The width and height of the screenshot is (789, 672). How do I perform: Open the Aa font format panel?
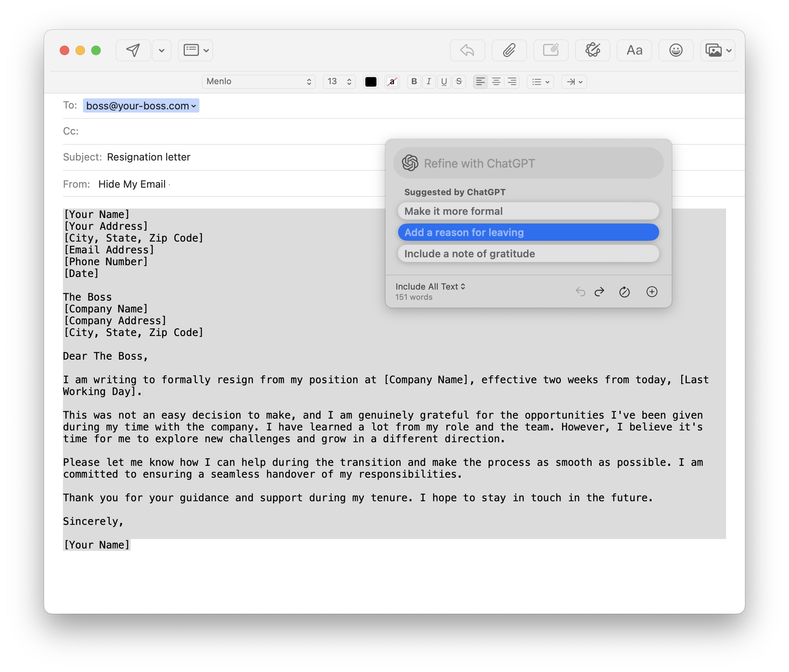pos(634,50)
